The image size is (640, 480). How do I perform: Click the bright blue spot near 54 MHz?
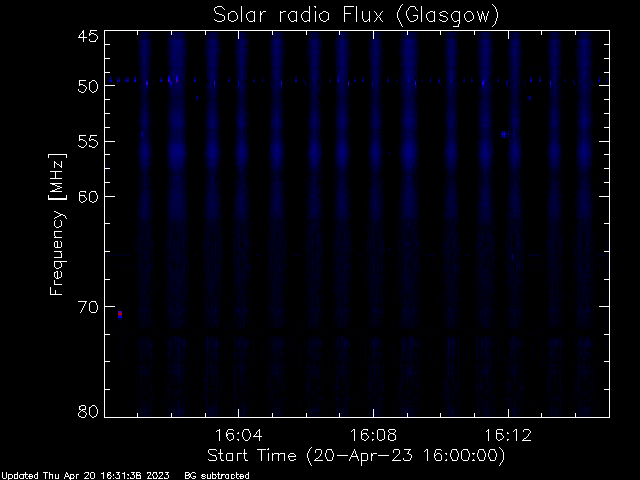coord(504,134)
